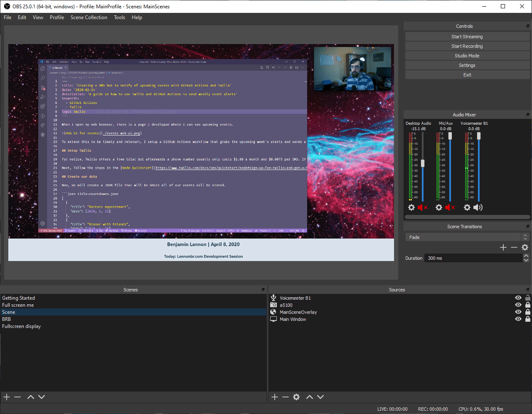Open Desktop Audio settings gear
532x414 pixels.
(411, 207)
